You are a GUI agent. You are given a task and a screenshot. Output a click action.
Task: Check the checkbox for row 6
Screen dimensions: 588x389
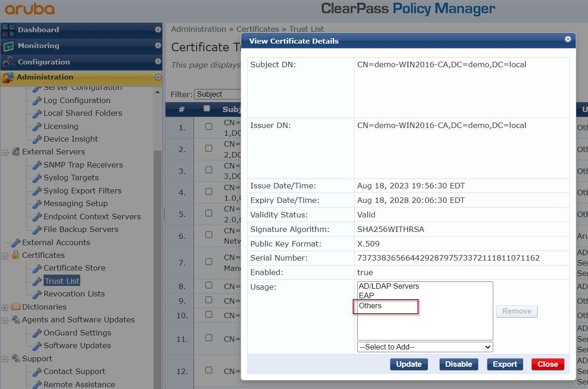(x=209, y=235)
